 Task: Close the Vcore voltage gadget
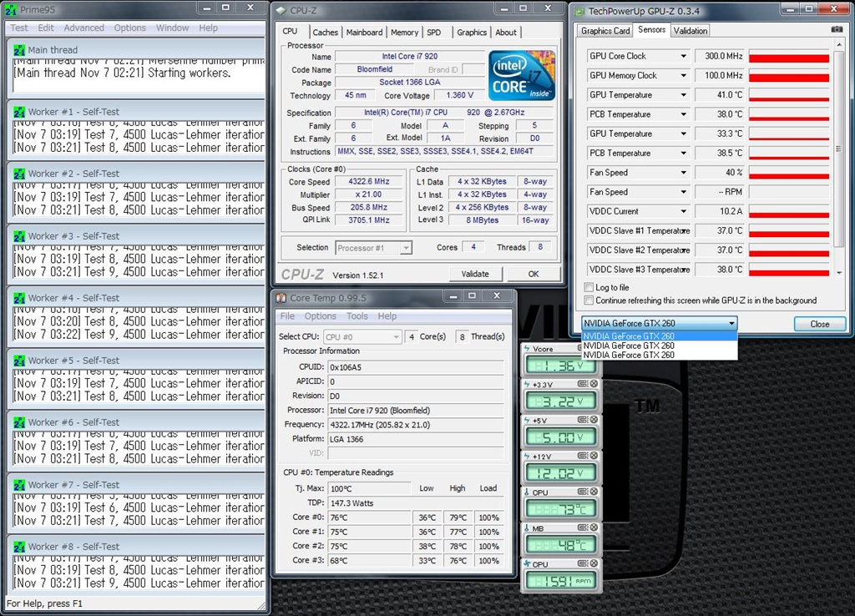point(594,349)
